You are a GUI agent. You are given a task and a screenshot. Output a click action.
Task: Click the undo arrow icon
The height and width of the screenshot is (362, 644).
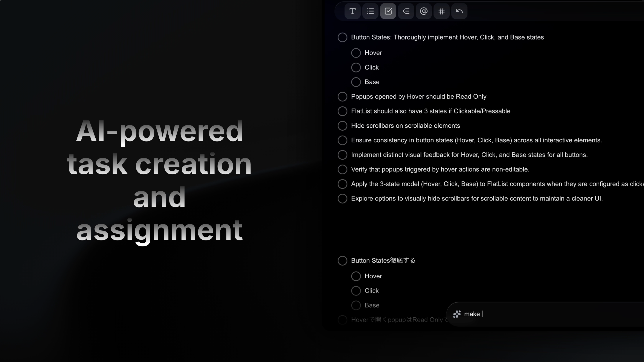pyautogui.click(x=459, y=11)
